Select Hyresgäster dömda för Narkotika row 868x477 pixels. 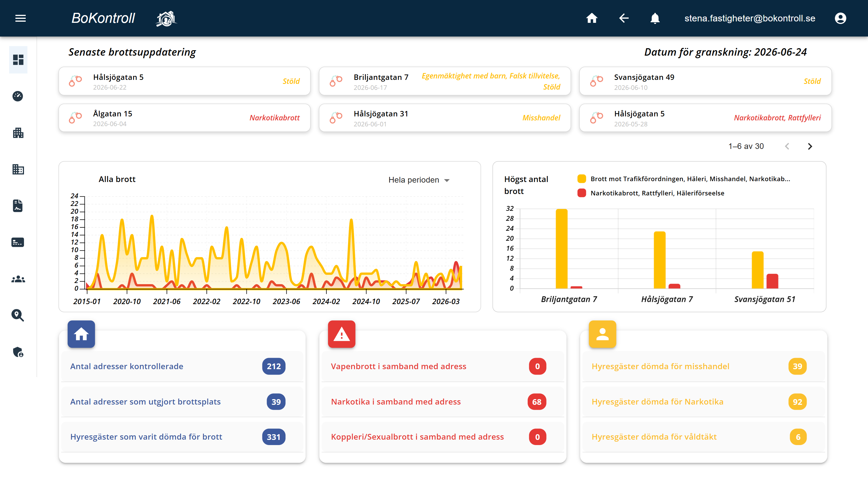coord(704,402)
